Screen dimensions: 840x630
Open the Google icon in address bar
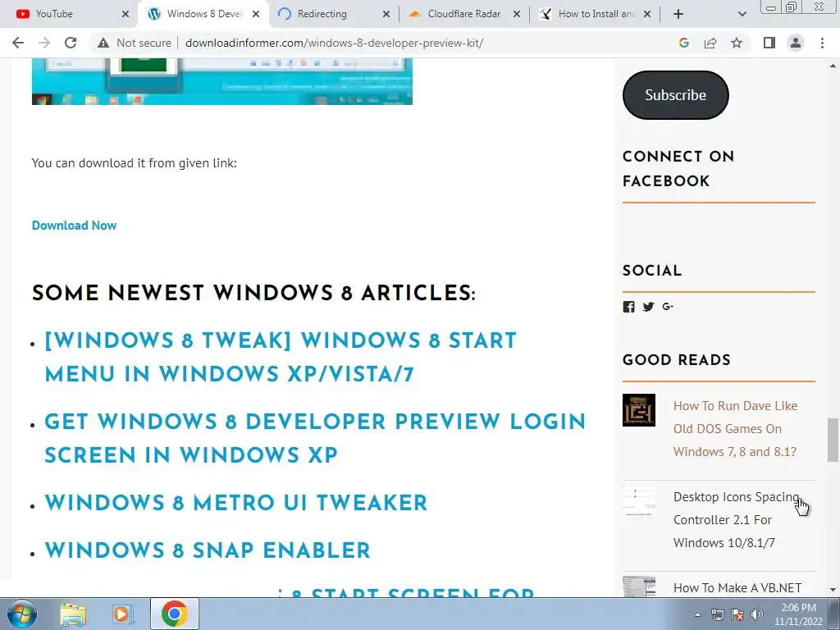[x=683, y=43]
